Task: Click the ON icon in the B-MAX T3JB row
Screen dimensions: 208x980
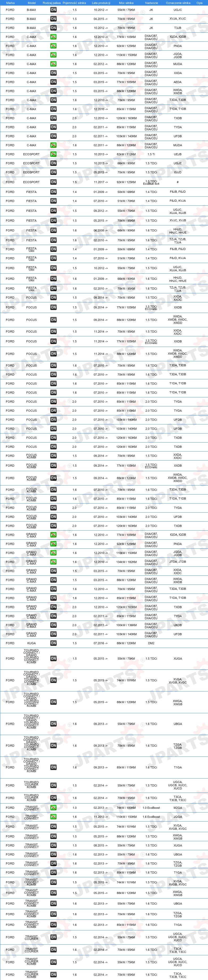Action: [53, 28]
